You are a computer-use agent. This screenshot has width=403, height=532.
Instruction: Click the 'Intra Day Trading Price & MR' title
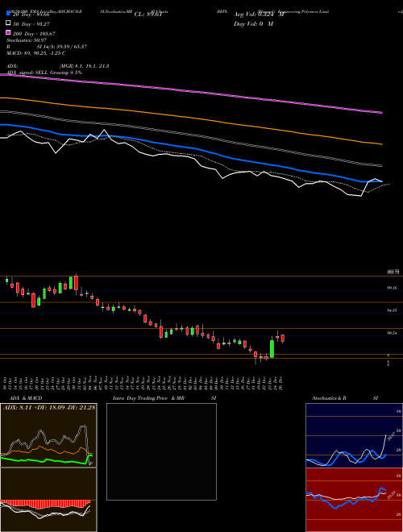tap(148, 398)
